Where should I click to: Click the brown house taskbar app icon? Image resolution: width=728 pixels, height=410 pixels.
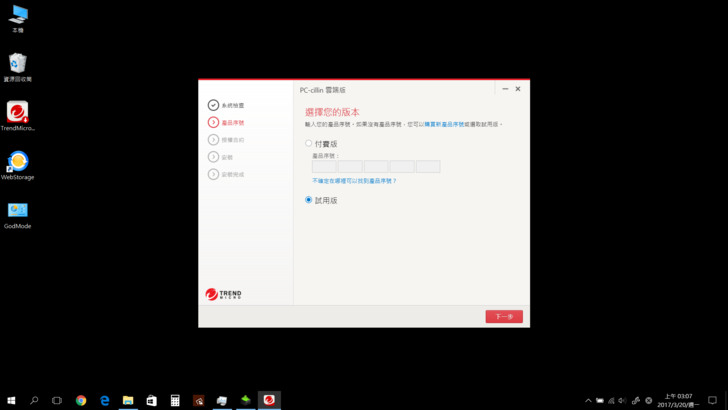point(199,400)
